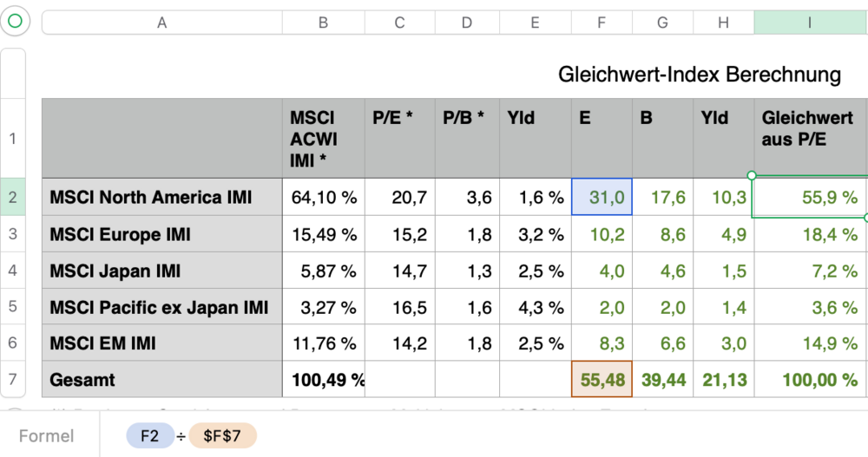Click the F2 reference token in formula bar
This screenshot has height=457, width=868.
point(150,436)
